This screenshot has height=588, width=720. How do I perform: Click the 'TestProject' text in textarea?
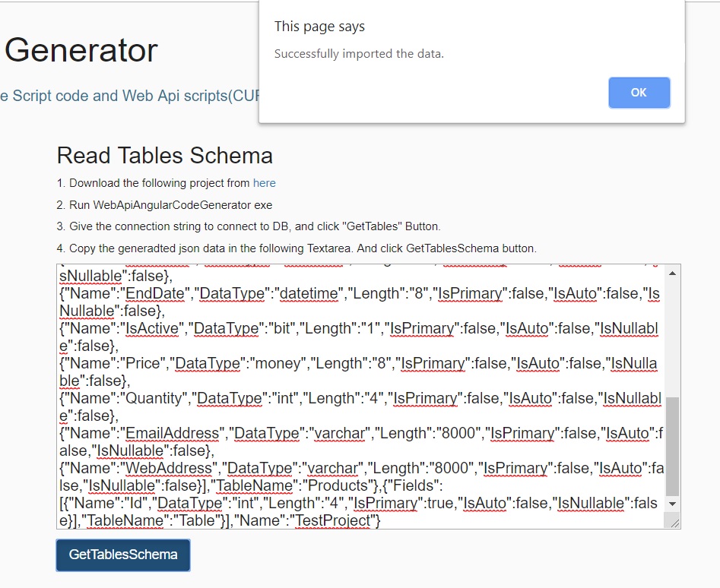(337, 520)
